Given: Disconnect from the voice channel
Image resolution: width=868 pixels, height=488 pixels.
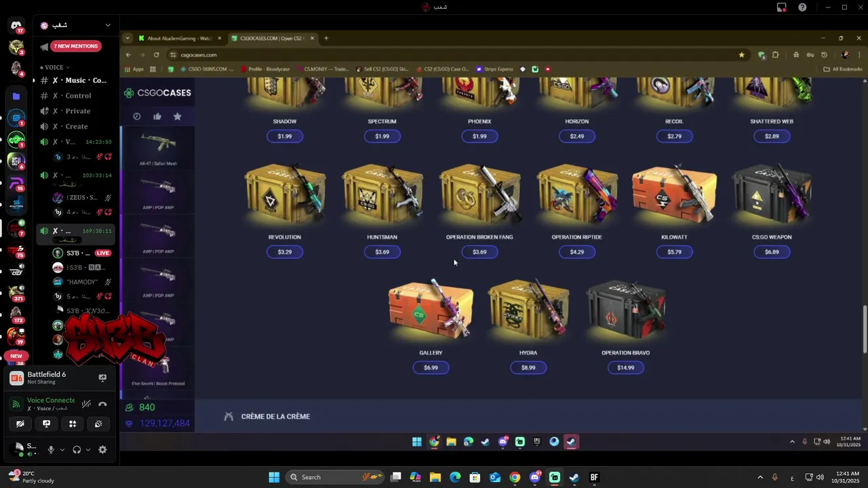Looking at the screenshot, I should pos(102,404).
